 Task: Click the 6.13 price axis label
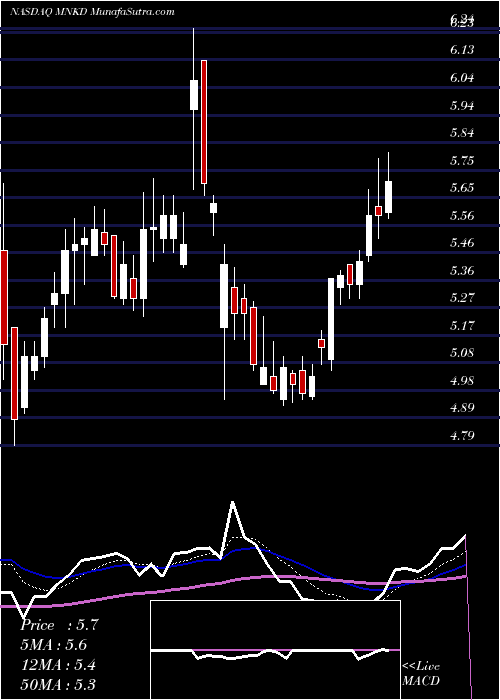462,49
